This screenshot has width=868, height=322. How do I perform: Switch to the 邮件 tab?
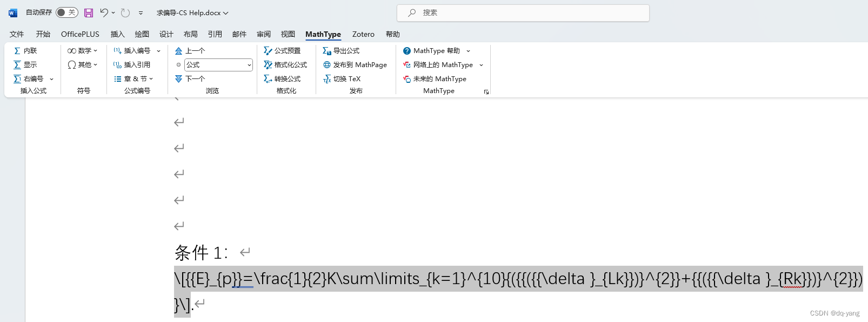(x=239, y=34)
